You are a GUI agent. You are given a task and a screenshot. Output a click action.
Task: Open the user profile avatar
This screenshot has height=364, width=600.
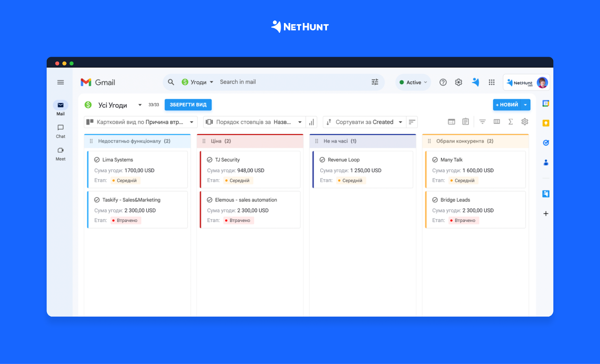point(542,82)
